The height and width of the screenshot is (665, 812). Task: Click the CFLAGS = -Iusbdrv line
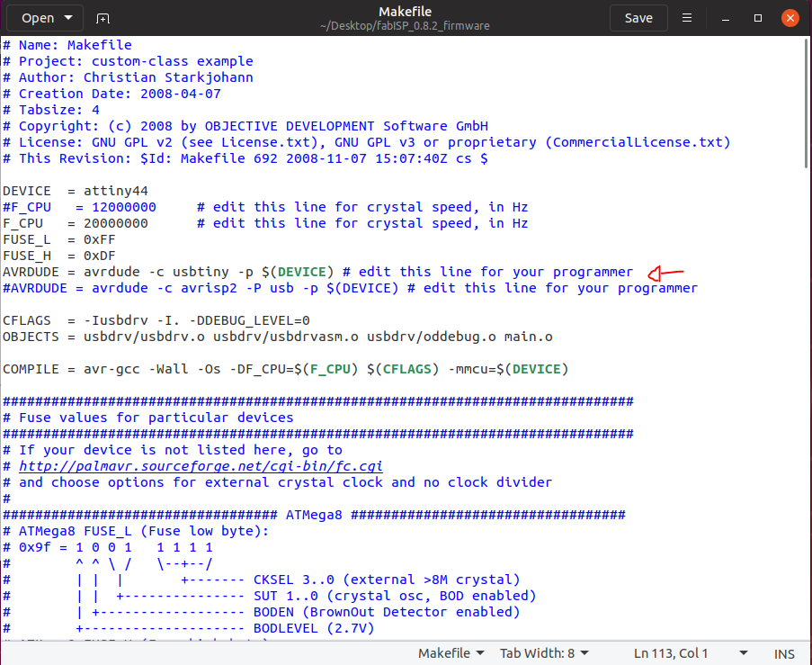[156, 320]
